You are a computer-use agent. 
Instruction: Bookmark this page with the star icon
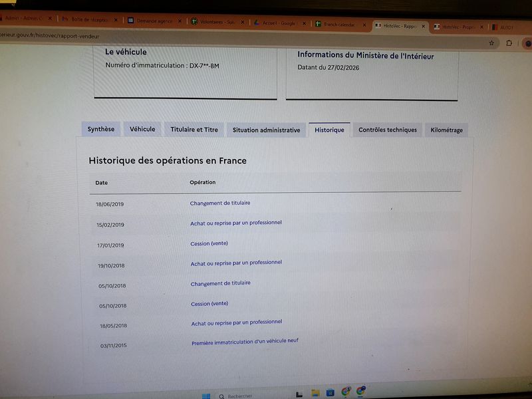491,43
